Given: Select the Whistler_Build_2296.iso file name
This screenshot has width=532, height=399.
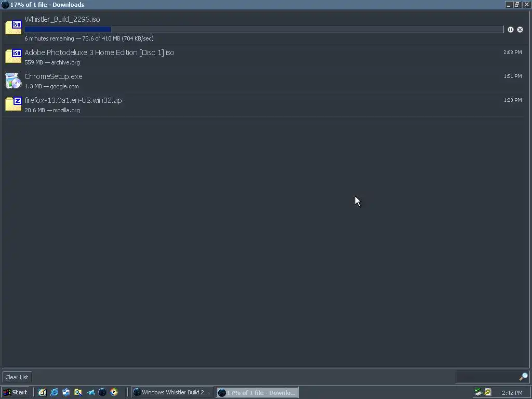Looking at the screenshot, I should [x=62, y=19].
